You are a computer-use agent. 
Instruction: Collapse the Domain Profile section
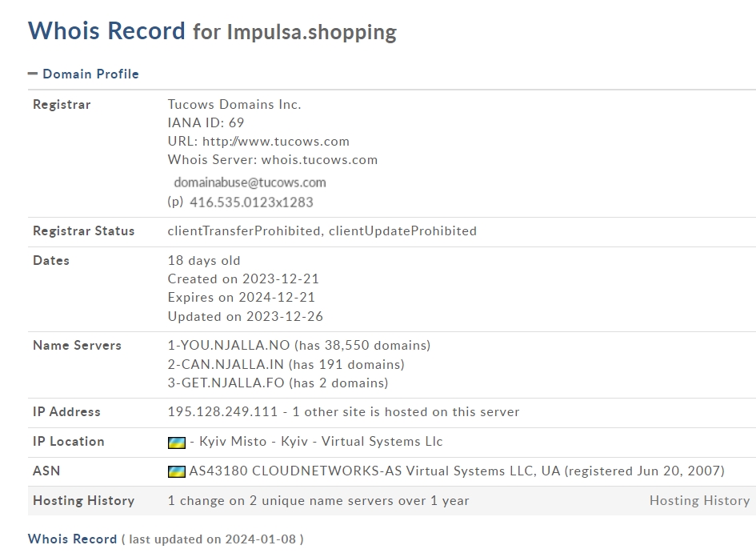click(32, 74)
